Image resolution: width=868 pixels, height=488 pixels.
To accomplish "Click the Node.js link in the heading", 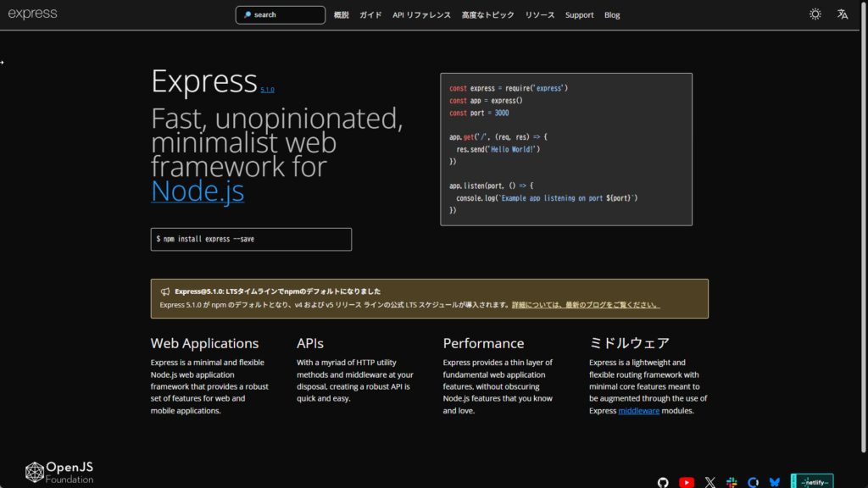I will 198,191.
